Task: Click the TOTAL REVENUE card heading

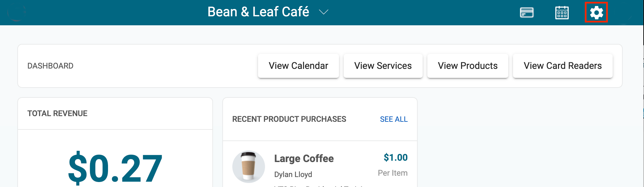Action: pyautogui.click(x=57, y=113)
